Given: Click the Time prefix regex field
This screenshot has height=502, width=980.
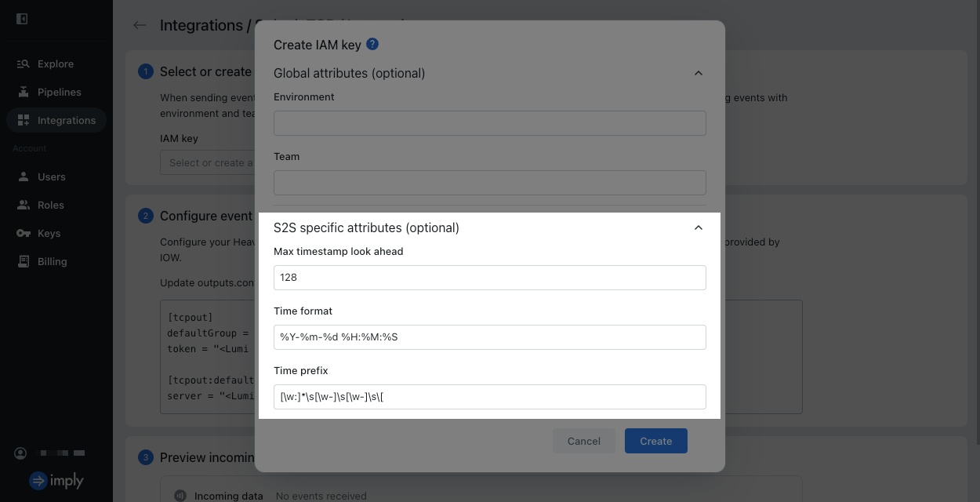Looking at the screenshot, I should click(490, 397).
